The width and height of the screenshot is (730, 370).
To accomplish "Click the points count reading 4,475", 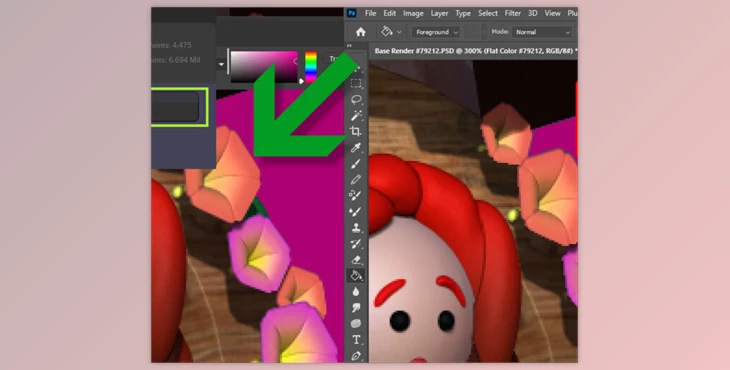I will 171,45.
